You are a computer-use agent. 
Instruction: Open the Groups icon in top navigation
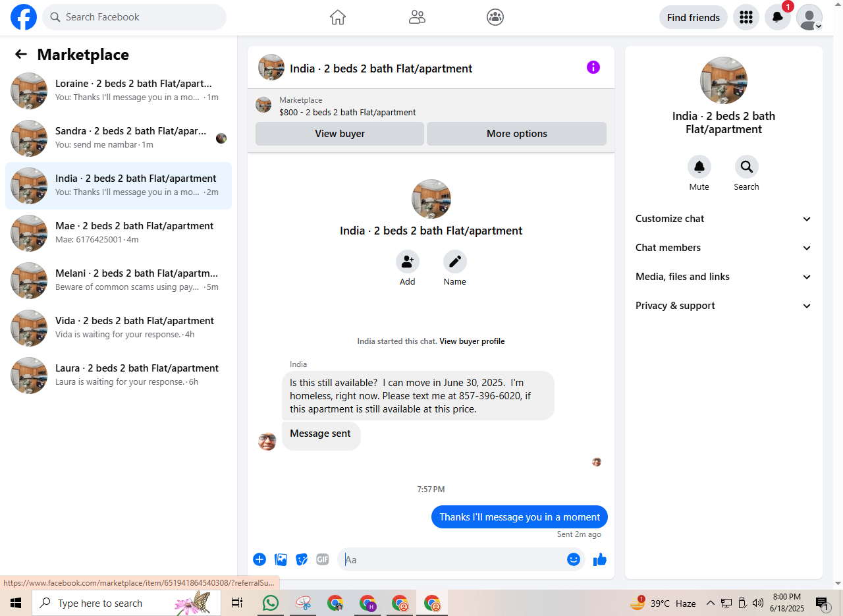(495, 17)
